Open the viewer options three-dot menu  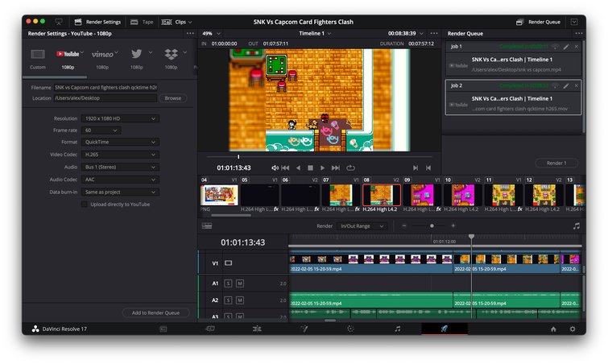434,34
